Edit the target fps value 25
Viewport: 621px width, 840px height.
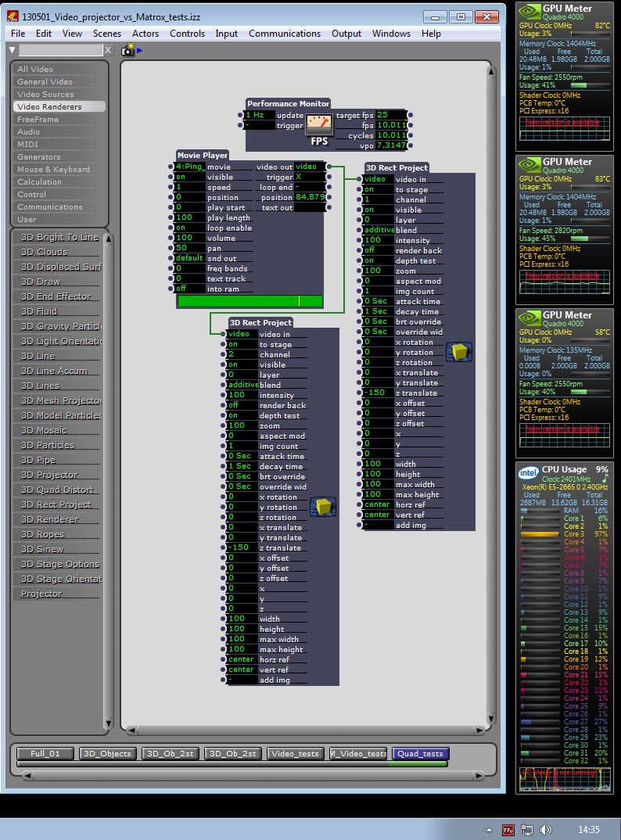(391, 115)
